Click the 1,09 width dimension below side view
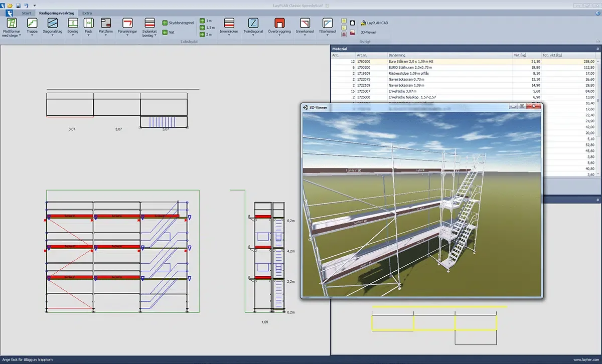602x364 pixels. 265,322
